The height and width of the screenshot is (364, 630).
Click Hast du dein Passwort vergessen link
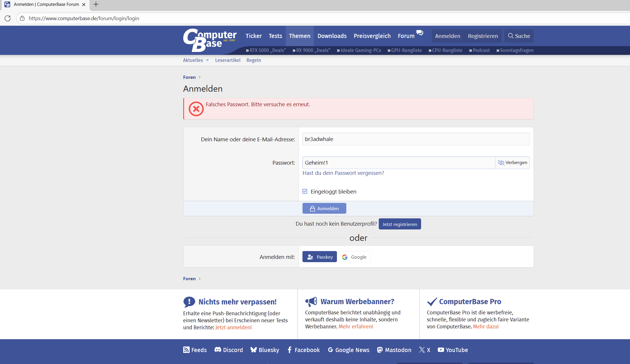(x=343, y=173)
